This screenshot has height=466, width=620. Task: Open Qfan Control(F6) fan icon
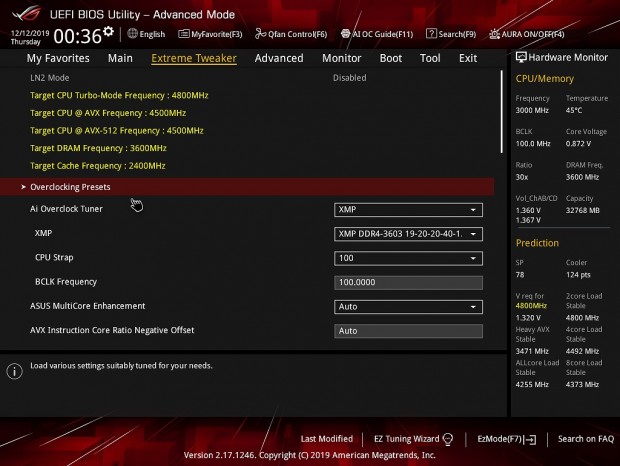click(x=261, y=34)
